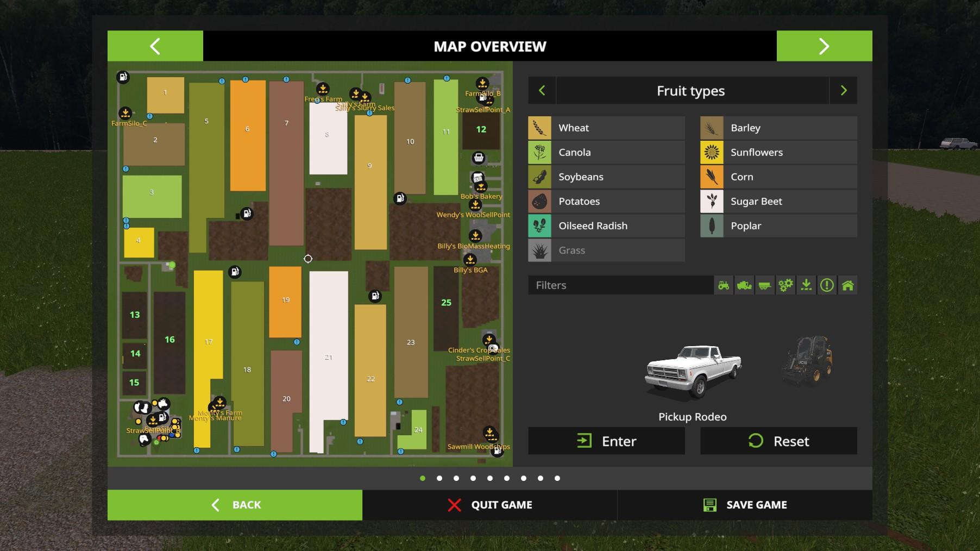The width and height of the screenshot is (980, 551).
Task: Go to next menu page arrow
Action: (x=824, y=46)
